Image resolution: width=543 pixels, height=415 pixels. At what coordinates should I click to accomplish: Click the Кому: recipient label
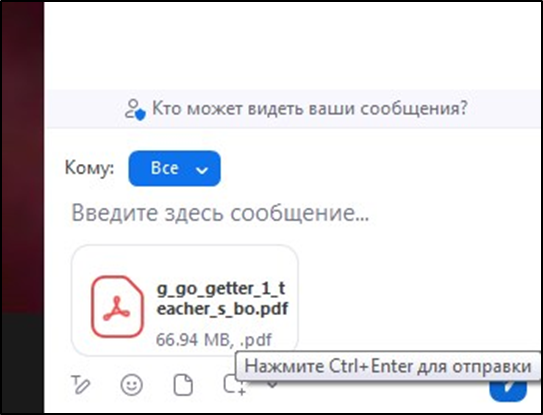(90, 169)
